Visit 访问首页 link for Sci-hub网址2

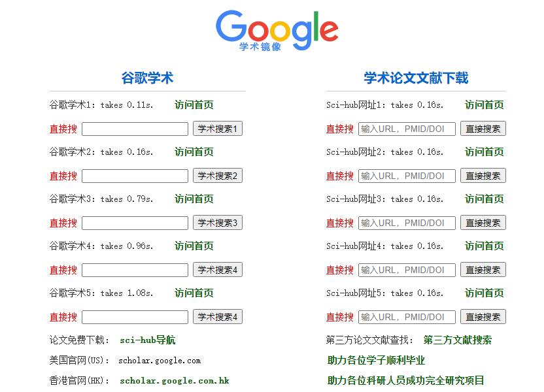point(484,152)
